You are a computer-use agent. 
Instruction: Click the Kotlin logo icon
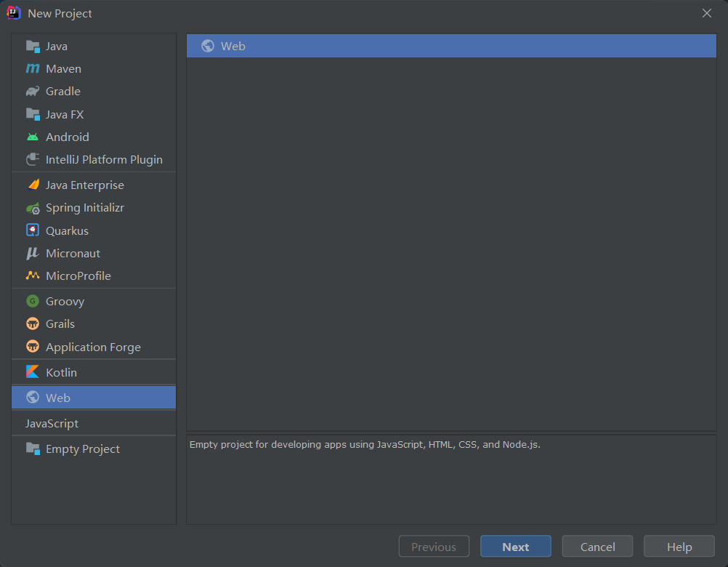pos(33,372)
